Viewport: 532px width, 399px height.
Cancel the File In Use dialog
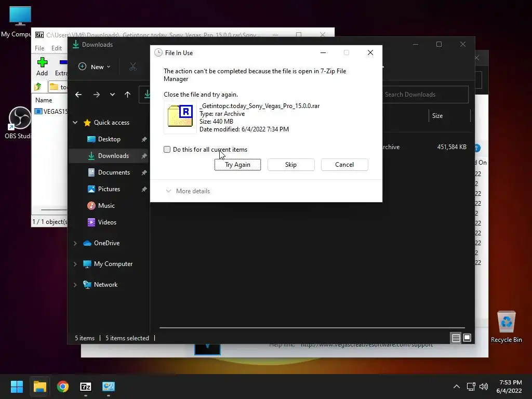[344, 165]
